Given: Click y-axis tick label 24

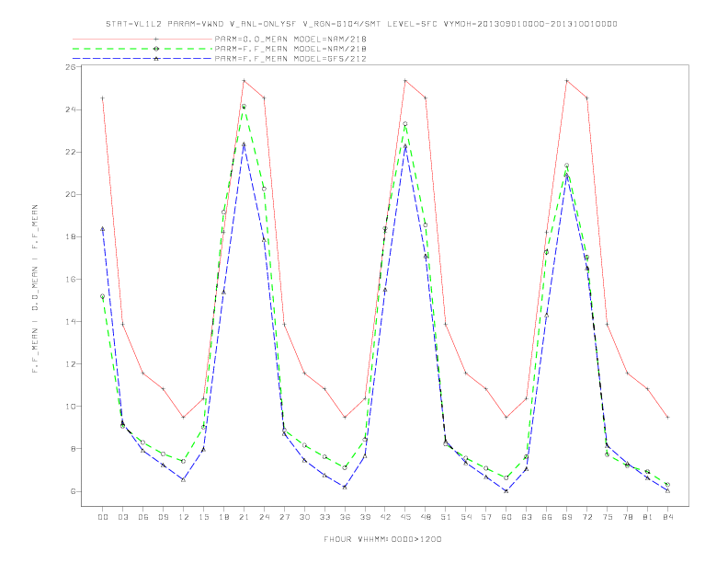Looking at the screenshot, I should [71, 109].
